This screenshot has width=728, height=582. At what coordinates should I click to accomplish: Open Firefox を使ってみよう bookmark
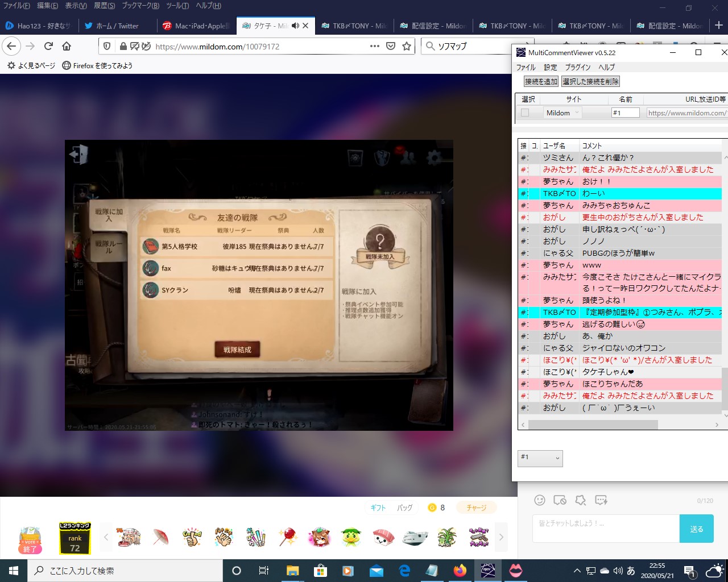point(97,65)
